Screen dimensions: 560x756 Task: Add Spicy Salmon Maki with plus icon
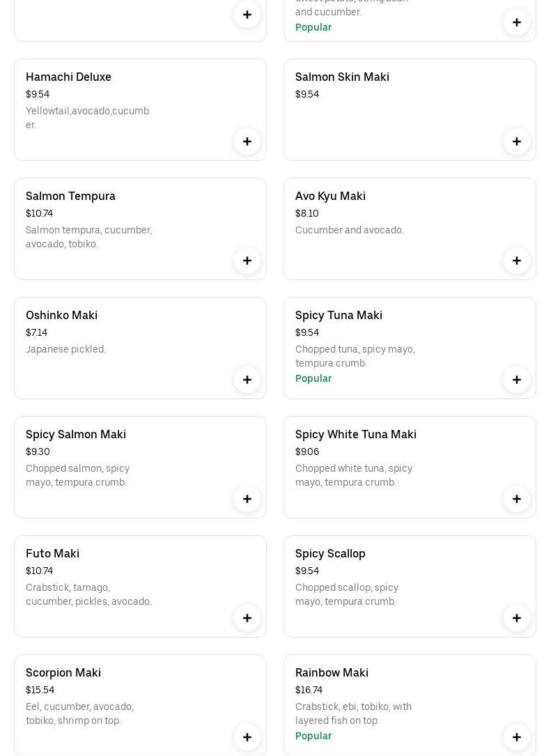pyautogui.click(x=247, y=499)
